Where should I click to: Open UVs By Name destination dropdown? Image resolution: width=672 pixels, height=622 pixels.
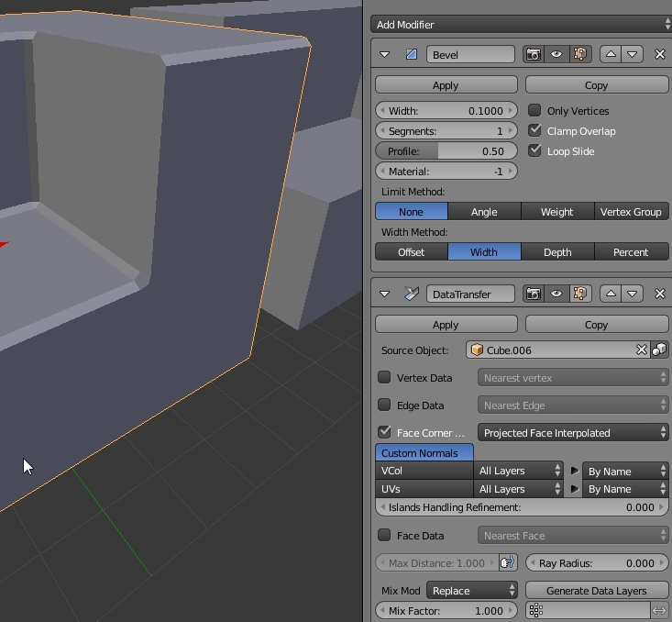tap(625, 489)
